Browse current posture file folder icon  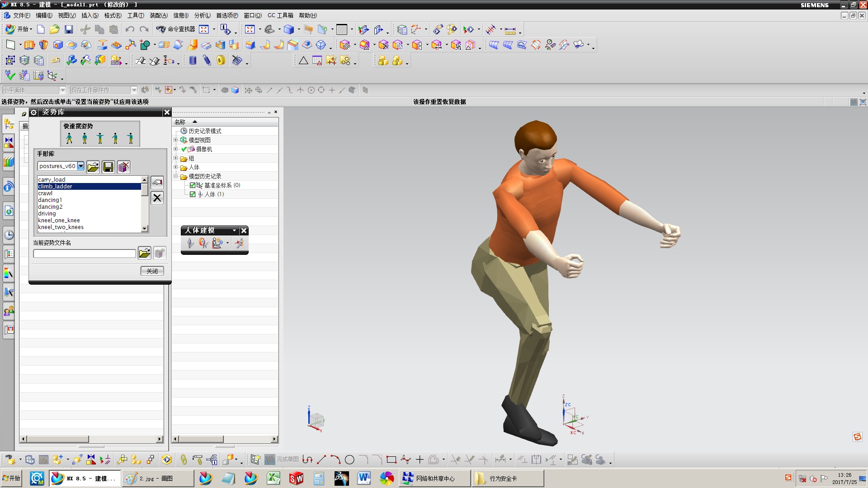pos(144,253)
